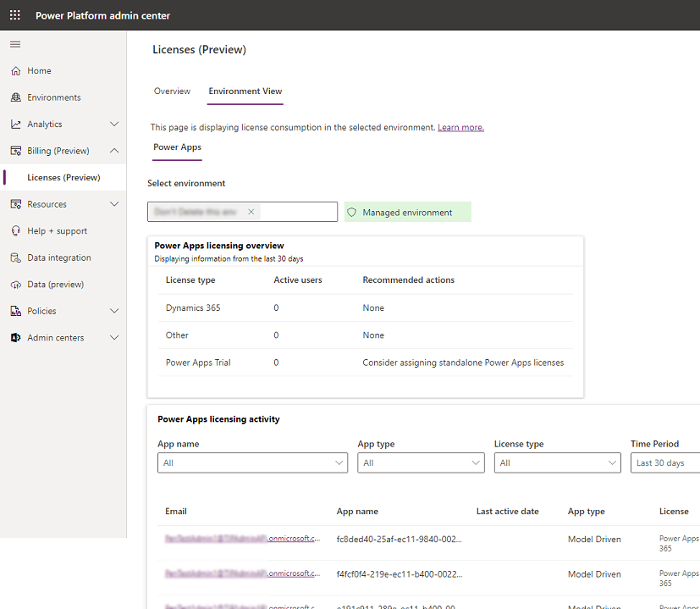The image size is (700, 609).
Task: Switch to the Overview tab
Action: (x=172, y=91)
